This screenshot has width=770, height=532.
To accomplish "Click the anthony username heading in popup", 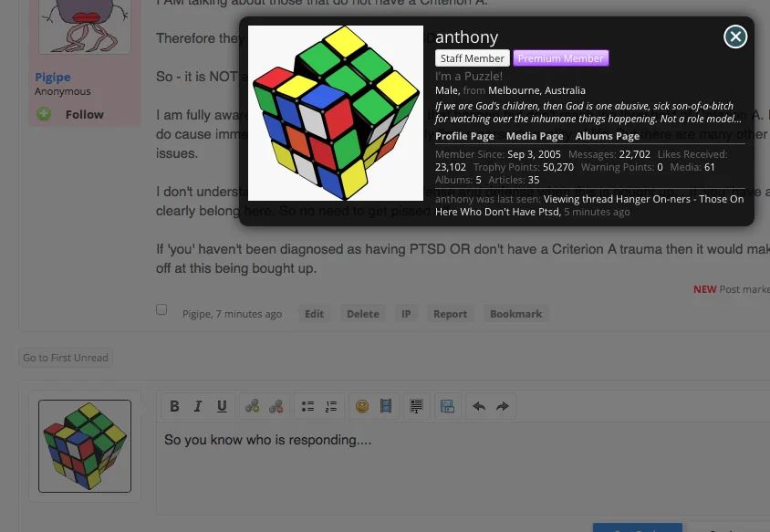I will coord(466,37).
